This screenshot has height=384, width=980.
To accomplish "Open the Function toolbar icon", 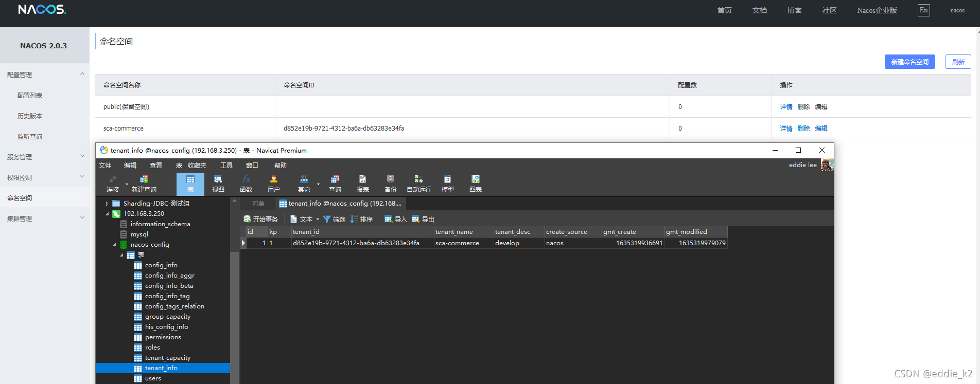I will pyautogui.click(x=246, y=184).
